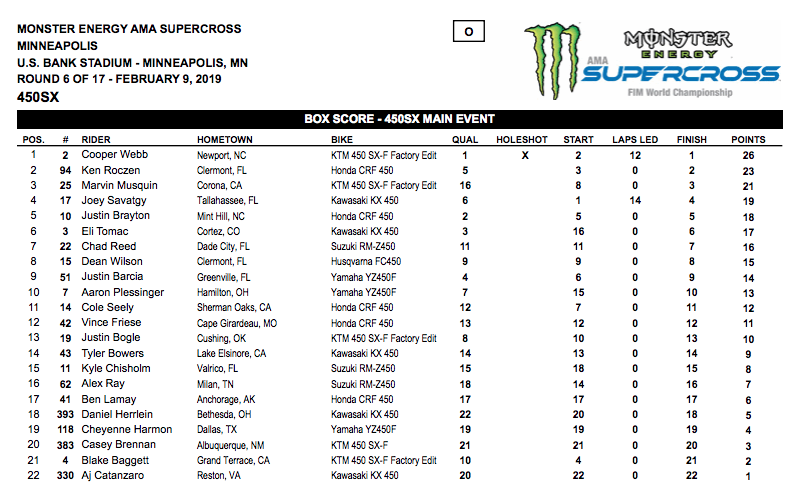The width and height of the screenshot is (802, 490).
Task: Click the POINTS column header
Action: click(x=748, y=140)
